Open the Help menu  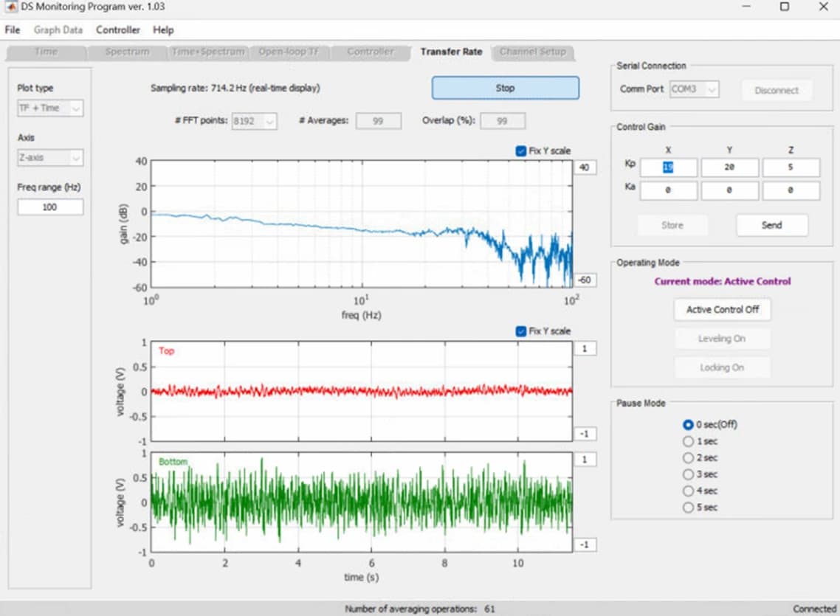point(163,30)
